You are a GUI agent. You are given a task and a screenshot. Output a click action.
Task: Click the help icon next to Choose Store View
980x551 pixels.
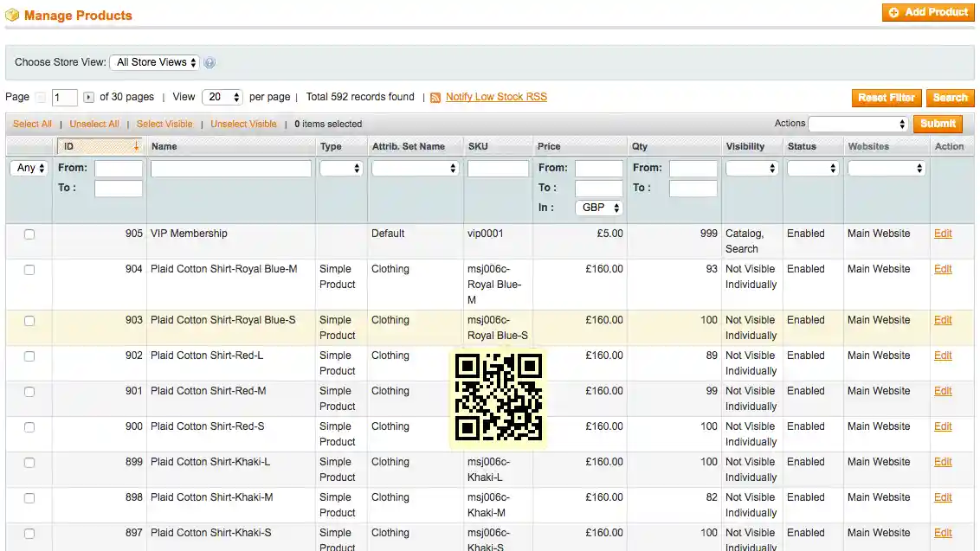209,62
